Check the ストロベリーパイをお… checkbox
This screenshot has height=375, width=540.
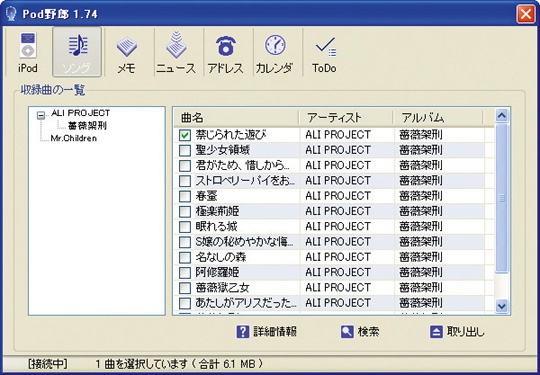coord(185,181)
